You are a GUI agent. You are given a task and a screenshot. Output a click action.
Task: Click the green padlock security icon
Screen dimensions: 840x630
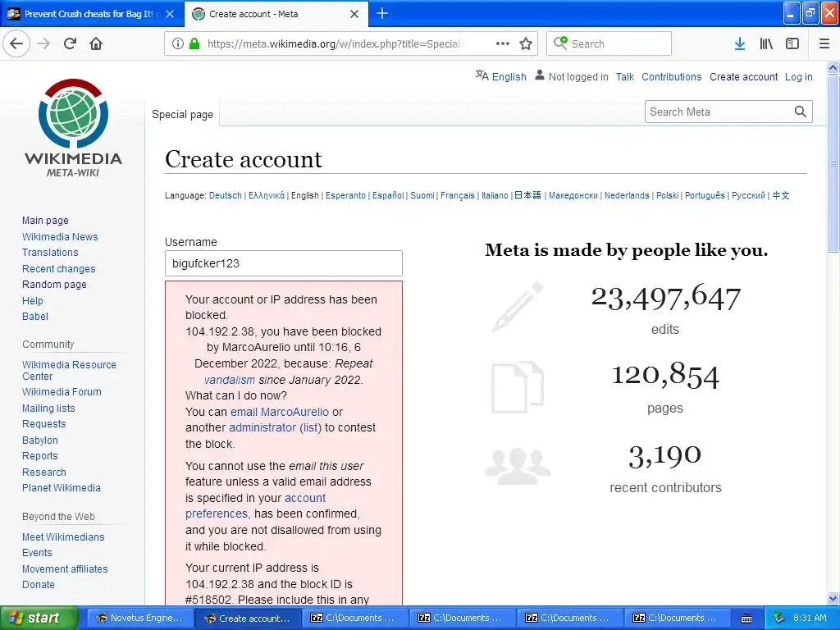point(194,43)
